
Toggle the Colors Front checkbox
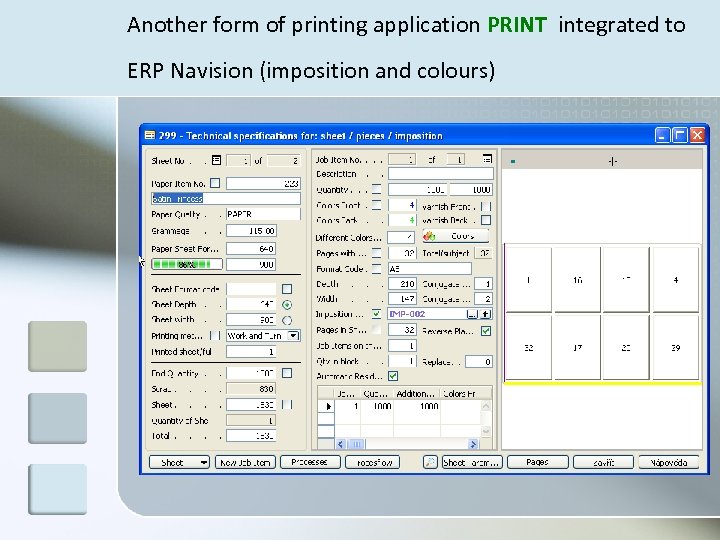coord(377,205)
